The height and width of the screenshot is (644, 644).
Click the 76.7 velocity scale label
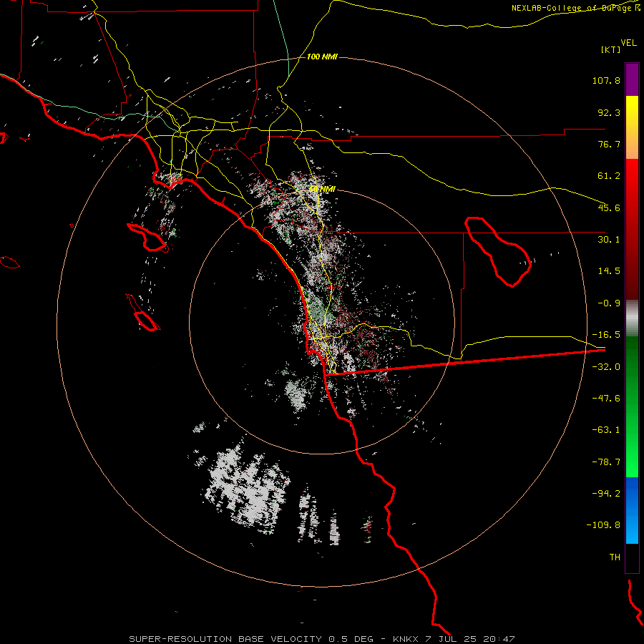[609, 144]
